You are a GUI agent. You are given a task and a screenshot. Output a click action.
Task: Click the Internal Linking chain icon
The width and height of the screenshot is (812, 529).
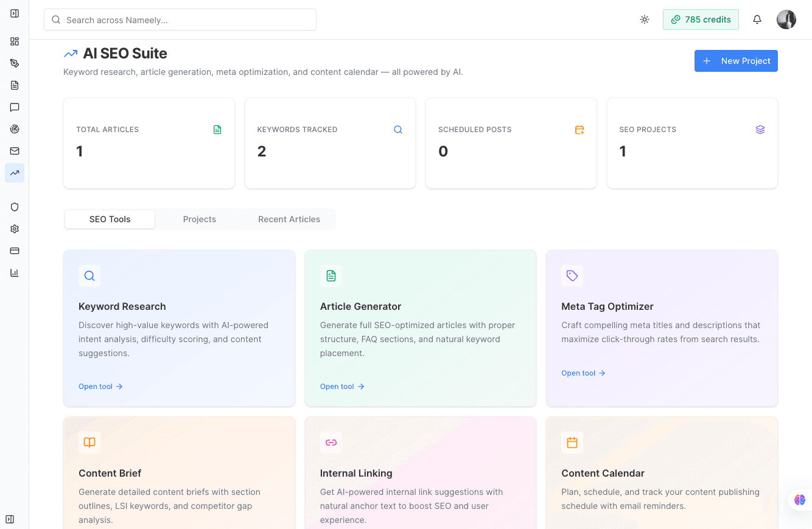point(331,443)
